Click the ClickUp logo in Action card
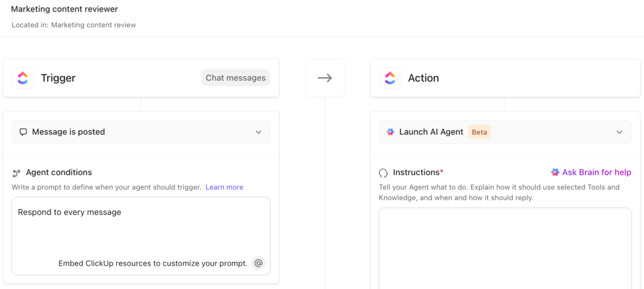The width and height of the screenshot is (644, 289). pos(390,78)
